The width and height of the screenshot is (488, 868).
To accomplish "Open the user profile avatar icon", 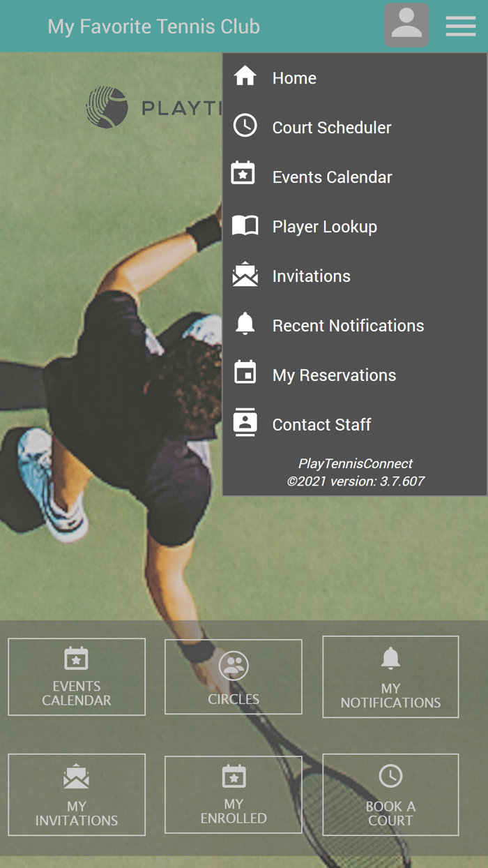I will click(406, 25).
